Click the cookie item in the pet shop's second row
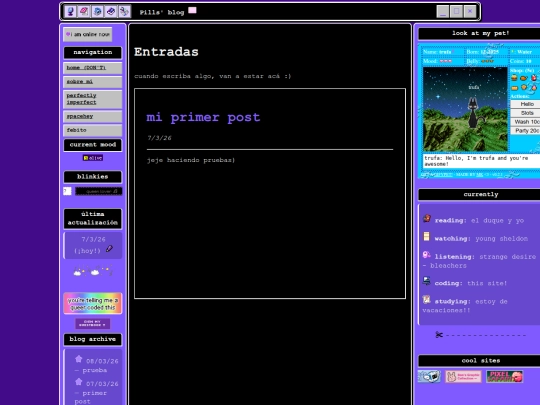The image size is (540, 405). point(524,87)
